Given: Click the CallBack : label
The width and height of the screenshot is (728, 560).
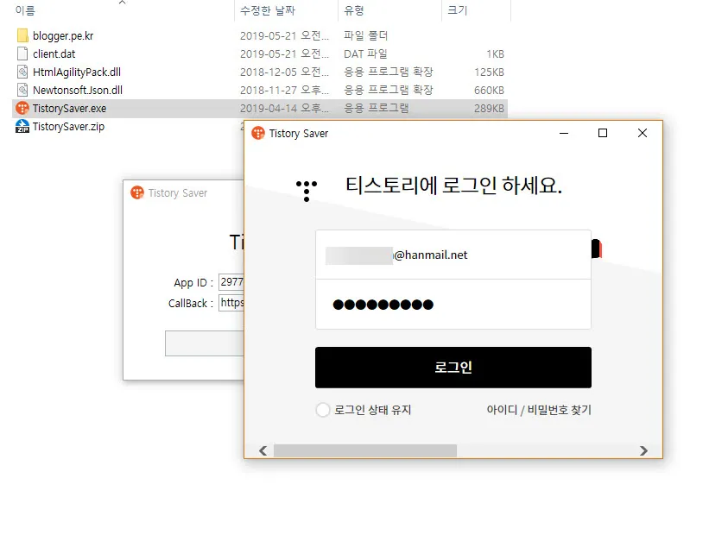Looking at the screenshot, I should [x=190, y=303].
